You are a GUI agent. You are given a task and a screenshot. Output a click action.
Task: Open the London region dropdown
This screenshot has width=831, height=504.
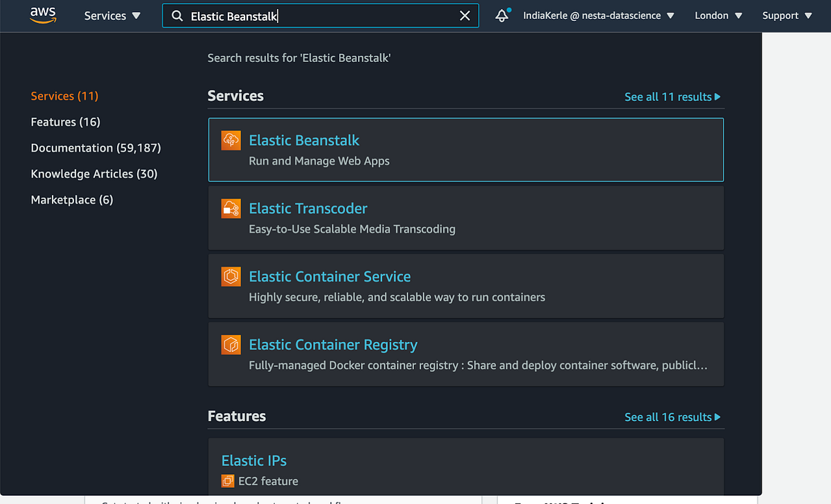(x=718, y=16)
